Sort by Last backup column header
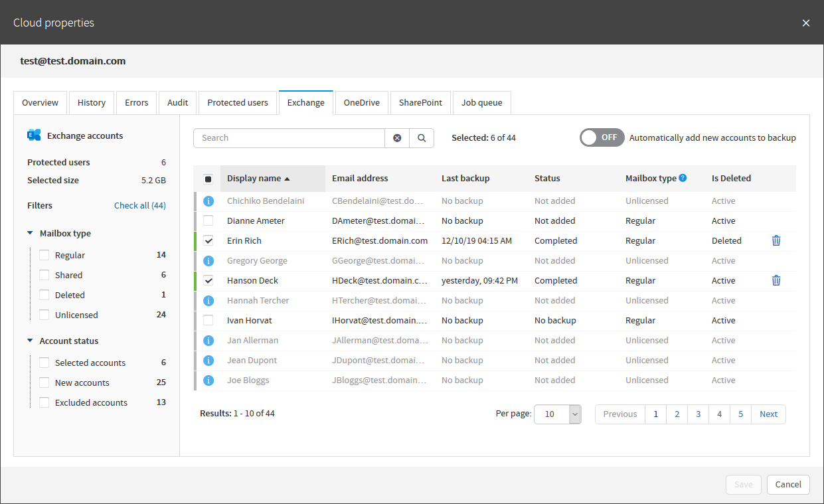The image size is (824, 504). [x=465, y=178]
